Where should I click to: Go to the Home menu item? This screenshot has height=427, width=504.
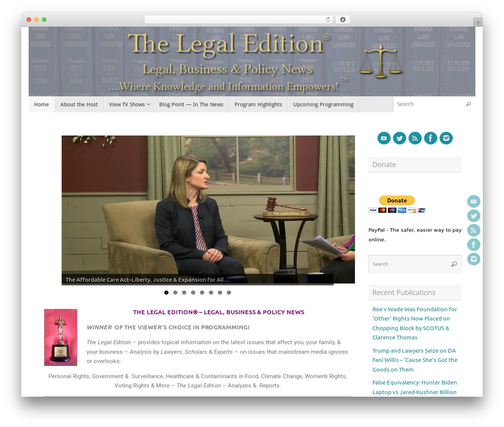tap(42, 104)
